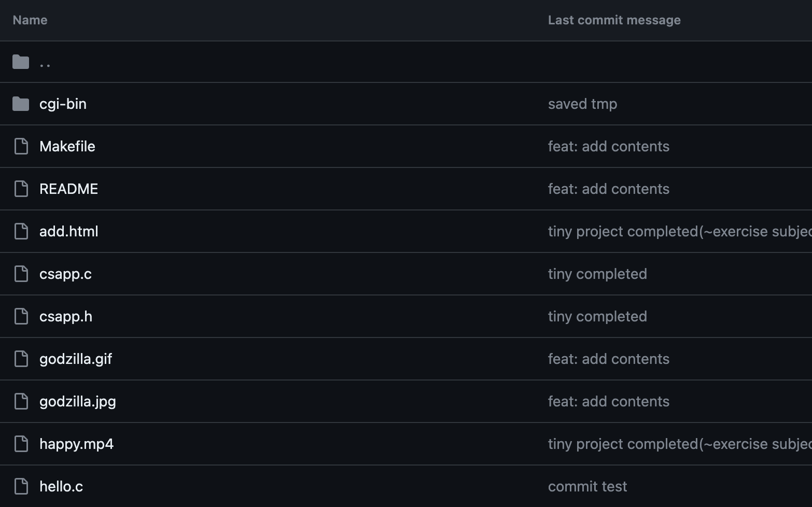Screen dimensions: 812x507
Task: Open the 'saved tmp' commit message
Action: [582, 104]
